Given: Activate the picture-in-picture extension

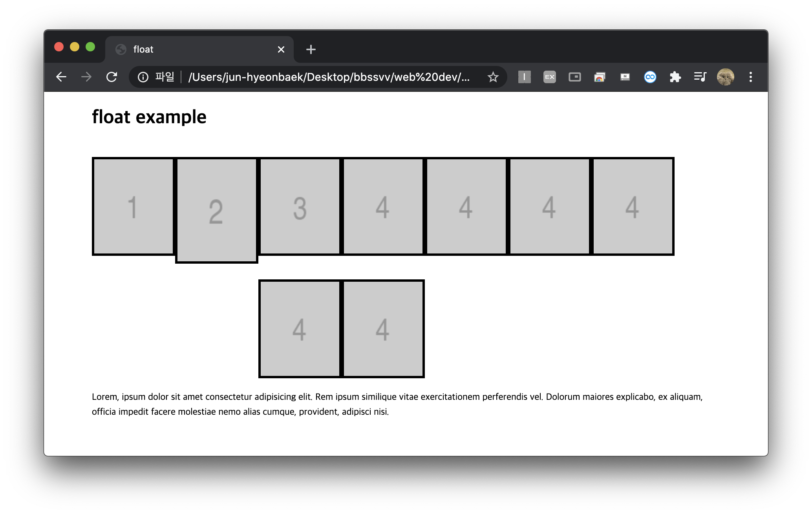Looking at the screenshot, I should coord(574,77).
